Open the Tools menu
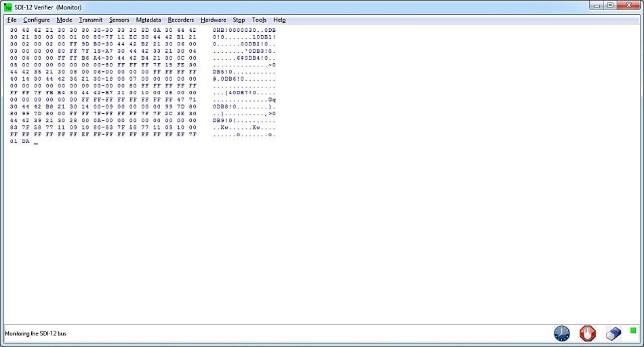The image size is (644, 347). coord(259,20)
